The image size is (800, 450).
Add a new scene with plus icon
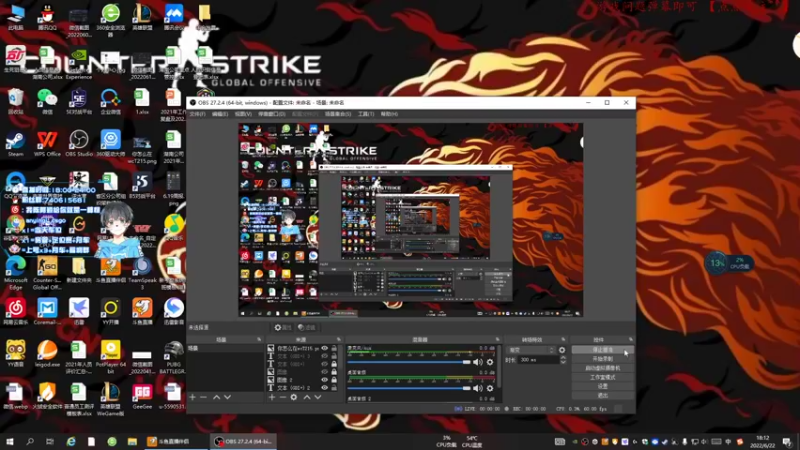click(x=192, y=397)
